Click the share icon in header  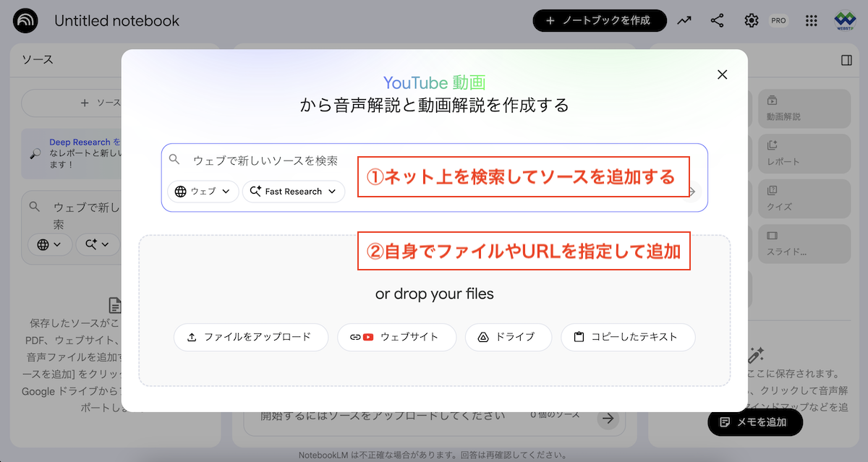(717, 21)
